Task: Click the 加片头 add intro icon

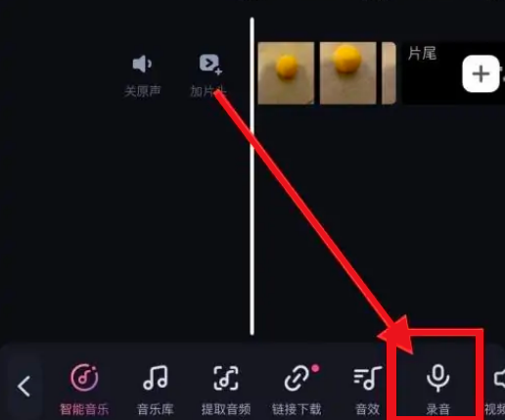Action: pyautogui.click(x=210, y=65)
